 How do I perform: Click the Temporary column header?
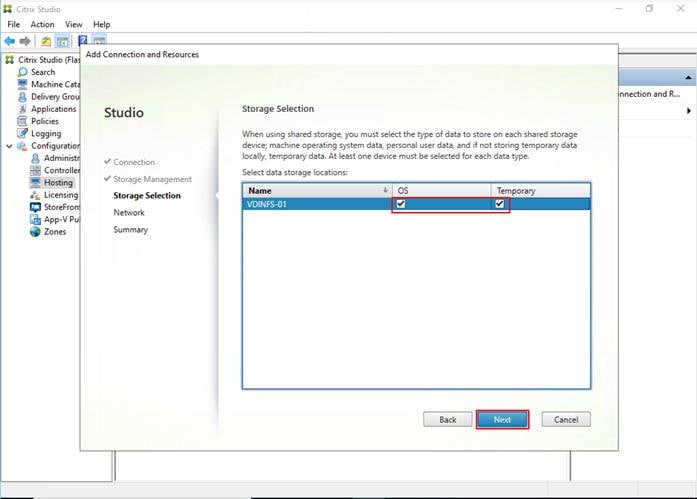[x=541, y=191]
